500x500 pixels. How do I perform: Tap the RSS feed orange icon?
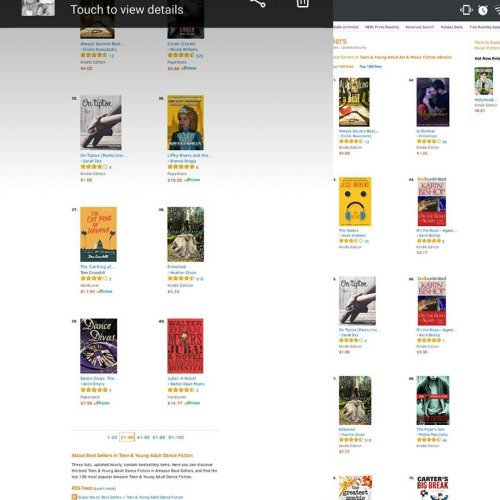pos(74,497)
